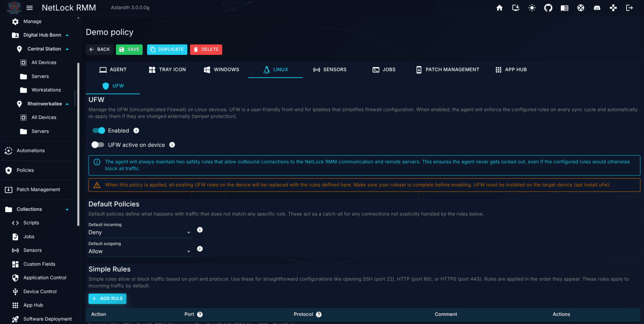Open App Hub in the sidebar

(x=33, y=305)
